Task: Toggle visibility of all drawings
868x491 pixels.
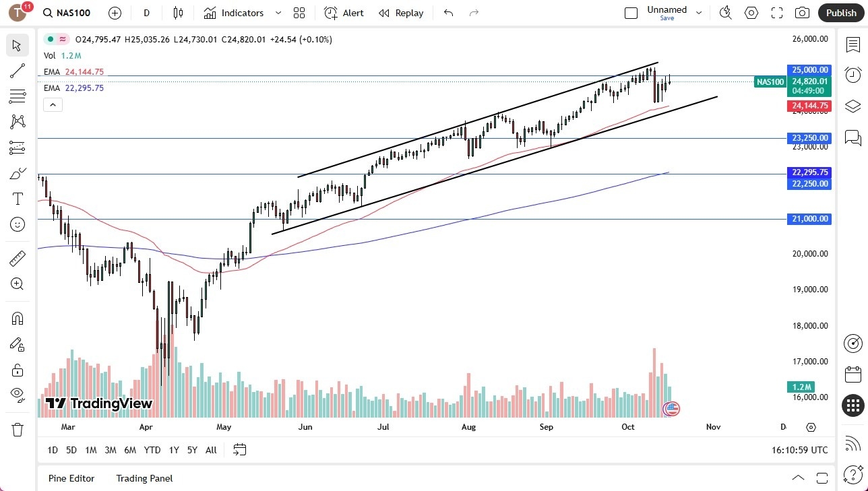Action: point(17,395)
